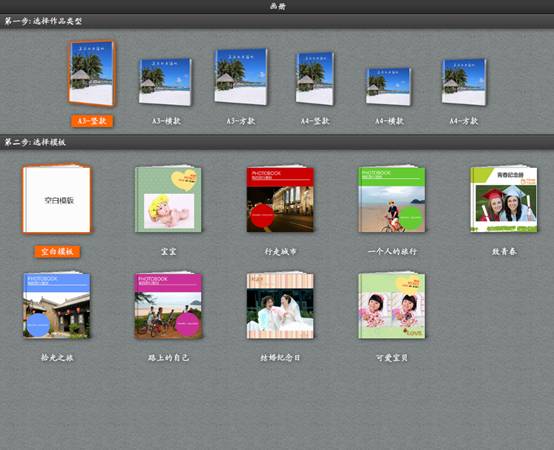Select the A3-竖款 album cover
Image resolution: width=554 pixels, height=450 pixels.
click(x=92, y=73)
